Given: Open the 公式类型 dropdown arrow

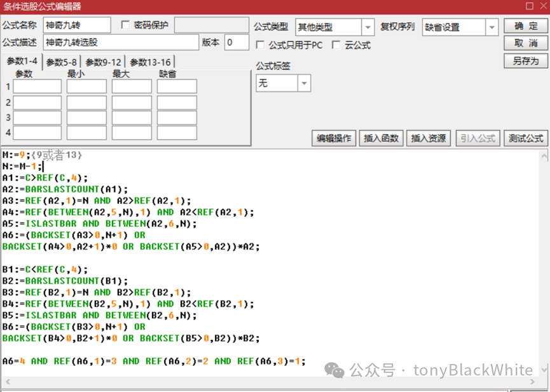Looking at the screenshot, I should point(368,27).
